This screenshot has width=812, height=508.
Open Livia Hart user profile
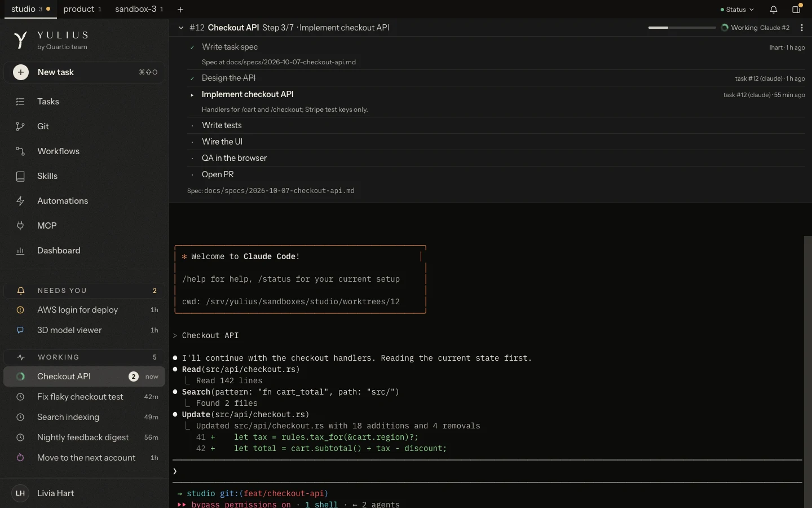[85, 493]
